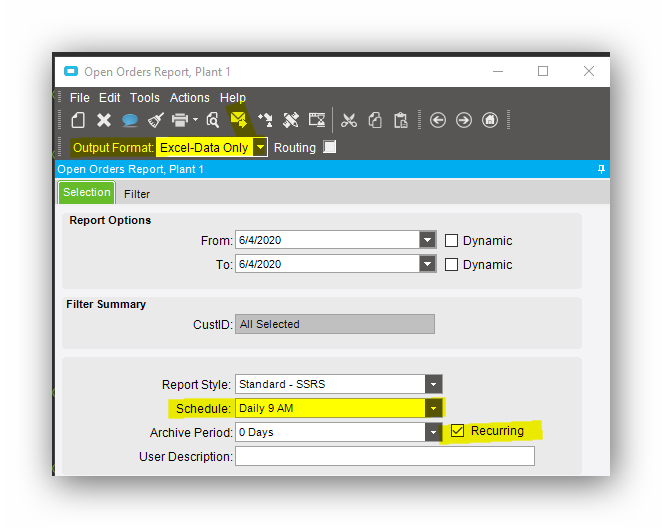The height and width of the screenshot is (528, 662).
Task: Click the Forward arrow icon
Action: click(464, 120)
